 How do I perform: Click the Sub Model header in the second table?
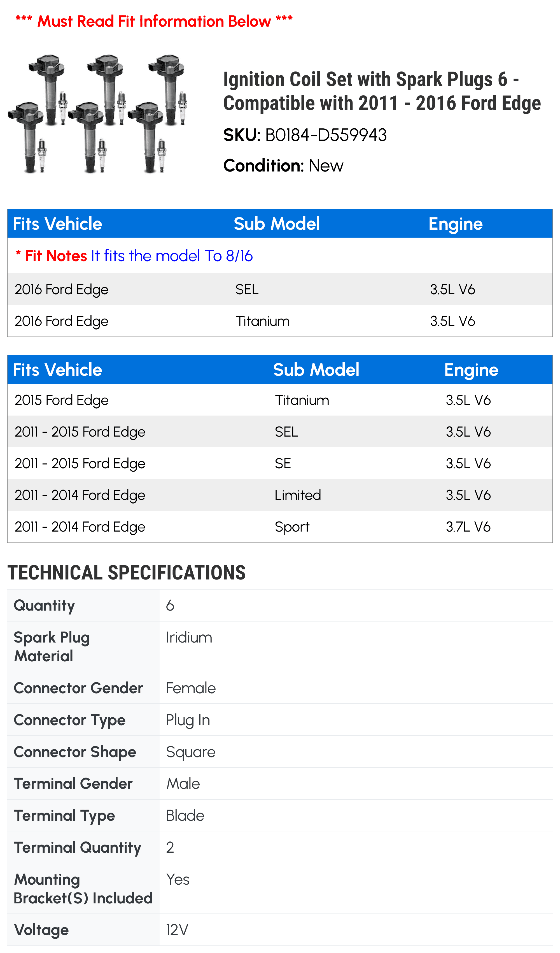pos(316,370)
